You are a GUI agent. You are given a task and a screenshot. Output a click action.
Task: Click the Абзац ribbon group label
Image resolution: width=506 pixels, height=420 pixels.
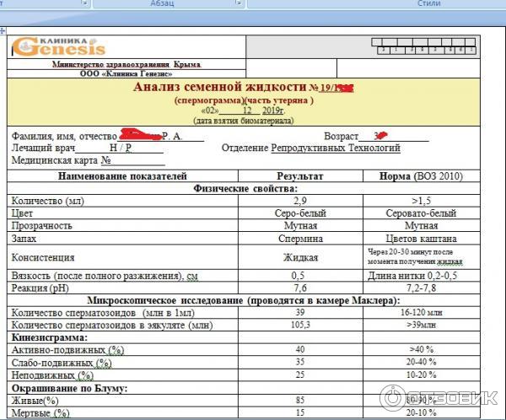(x=162, y=4)
